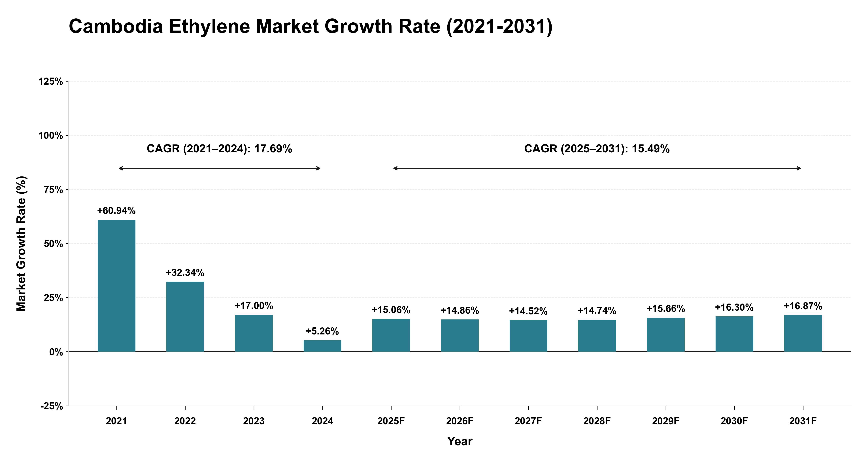Click the '2021' x-axis label
Viewport: 868px width, 461px height.
[116, 421]
